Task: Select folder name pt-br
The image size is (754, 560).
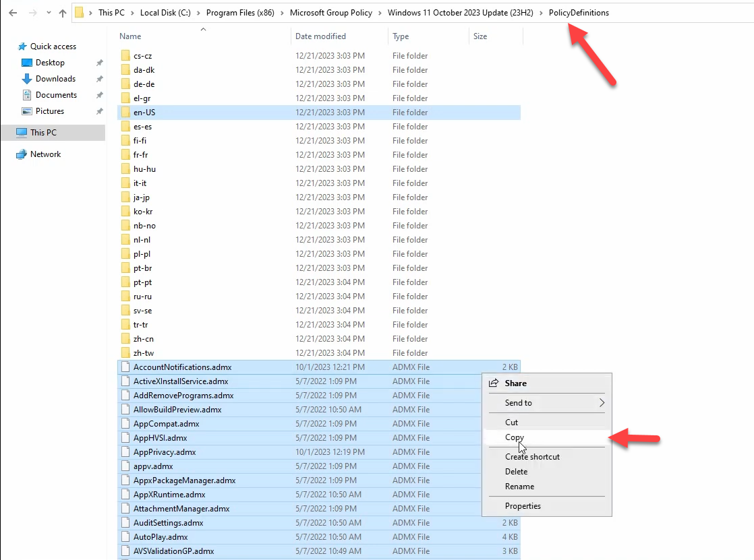Action: pos(142,268)
